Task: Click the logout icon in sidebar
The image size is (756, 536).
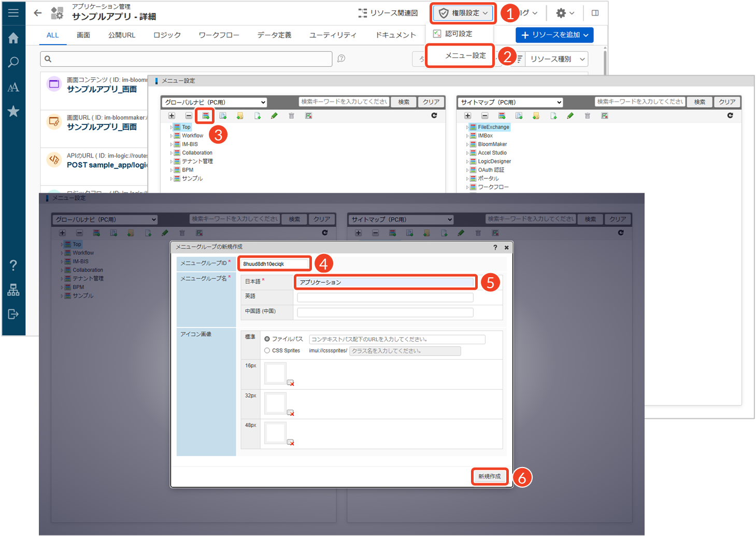Action: (13, 314)
